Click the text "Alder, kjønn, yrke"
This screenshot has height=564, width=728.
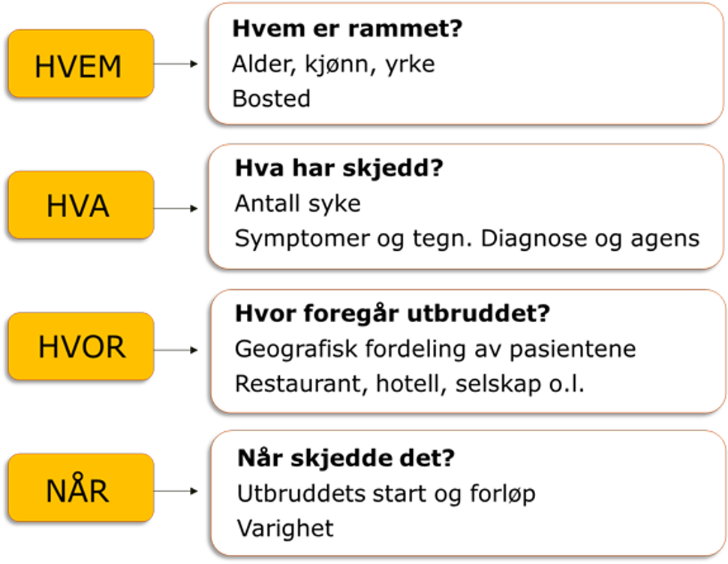[333, 65]
